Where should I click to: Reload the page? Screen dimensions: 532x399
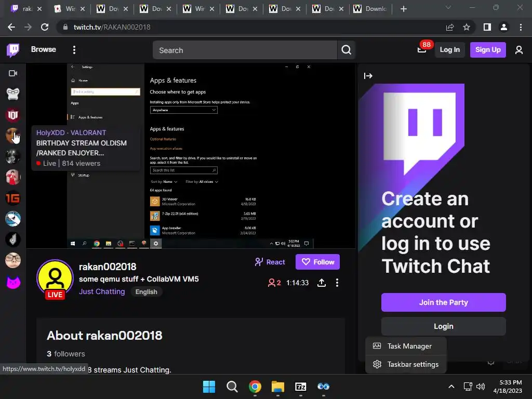click(45, 27)
